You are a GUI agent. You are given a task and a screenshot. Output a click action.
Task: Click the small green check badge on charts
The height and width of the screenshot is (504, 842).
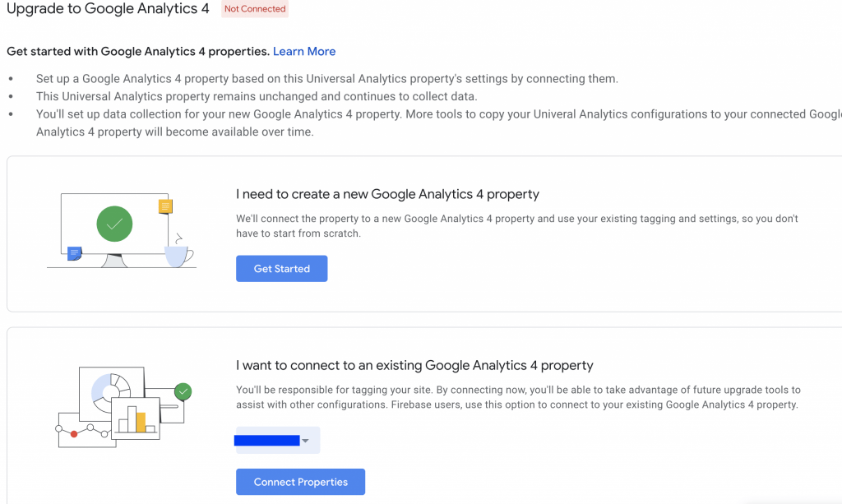[x=183, y=391]
